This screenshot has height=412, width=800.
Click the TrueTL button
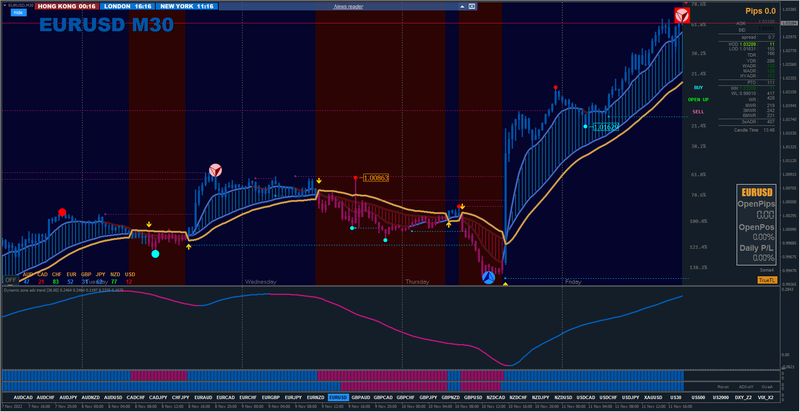(766, 280)
